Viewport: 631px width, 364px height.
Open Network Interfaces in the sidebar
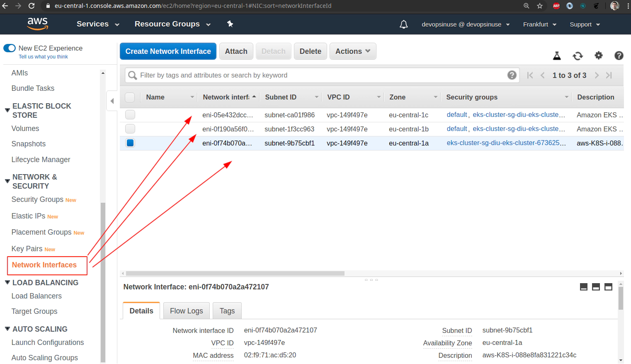click(x=44, y=265)
